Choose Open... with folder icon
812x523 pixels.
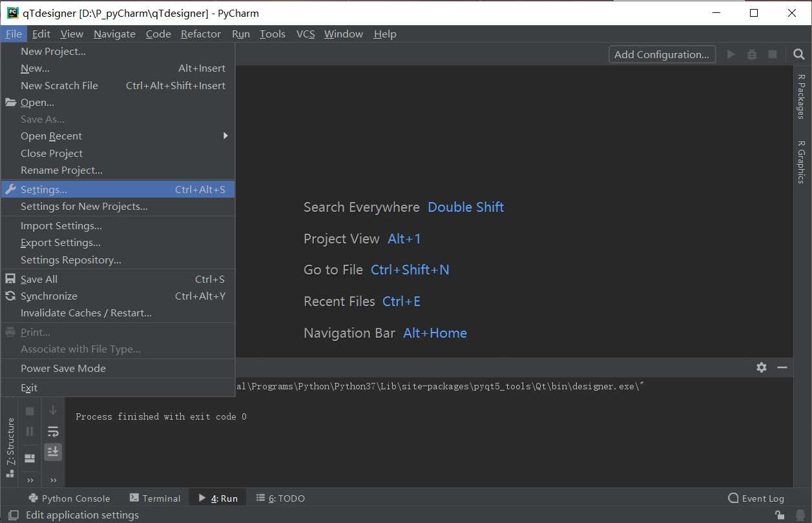118,102
